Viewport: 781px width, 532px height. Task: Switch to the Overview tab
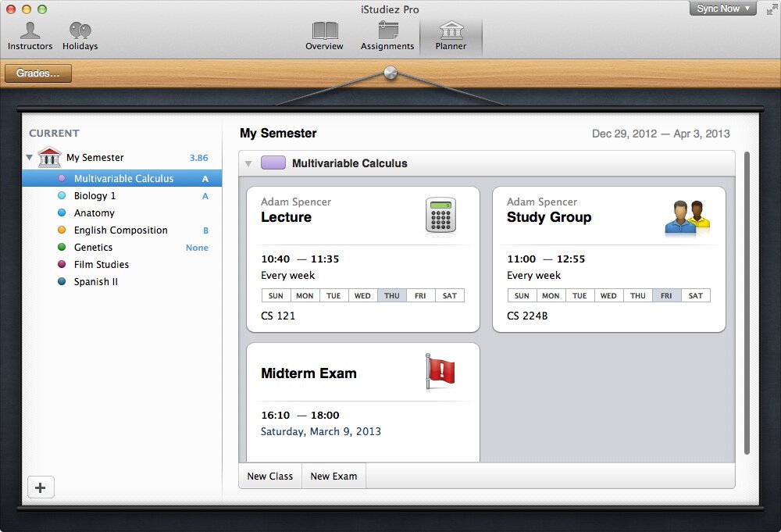tap(325, 36)
